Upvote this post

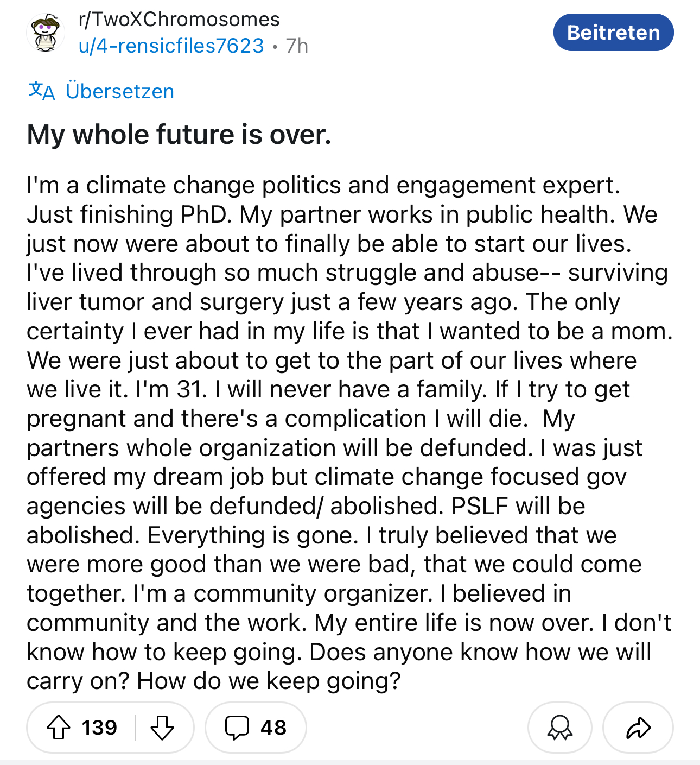click(59, 728)
